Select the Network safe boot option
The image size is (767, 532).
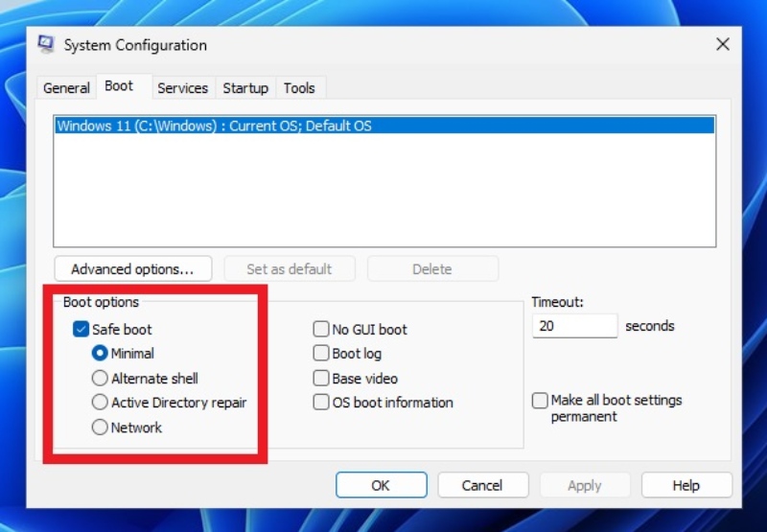[100, 428]
